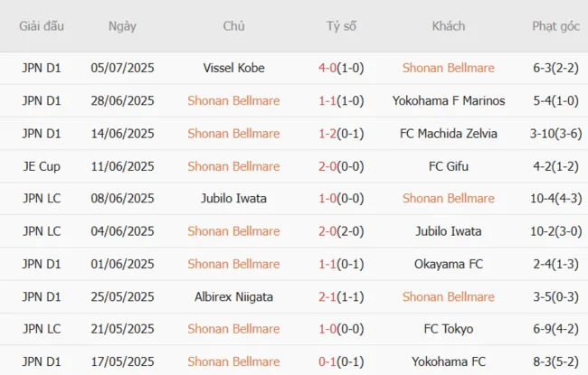Click the "Giải đấu" column header
Viewport: 588px width, 375px height.
tap(42, 26)
